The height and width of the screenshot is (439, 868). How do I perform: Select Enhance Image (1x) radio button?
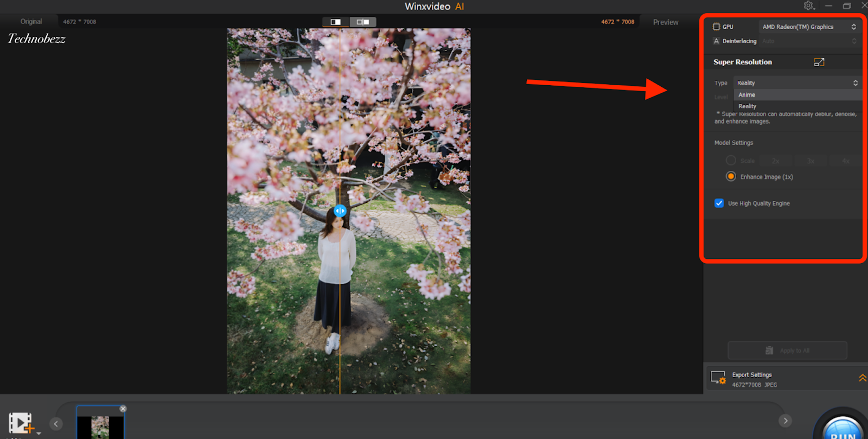pos(731,176)
